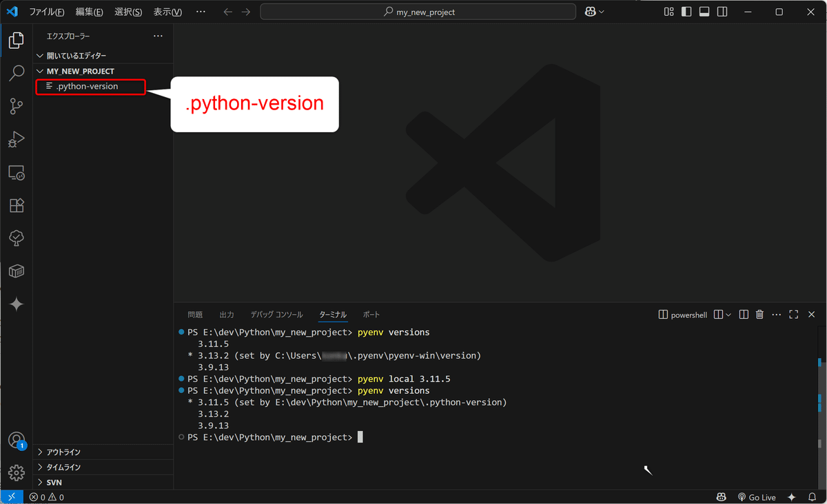827x504 pixels.
Task: Open the Extensions view
Action: coord(17,205)
